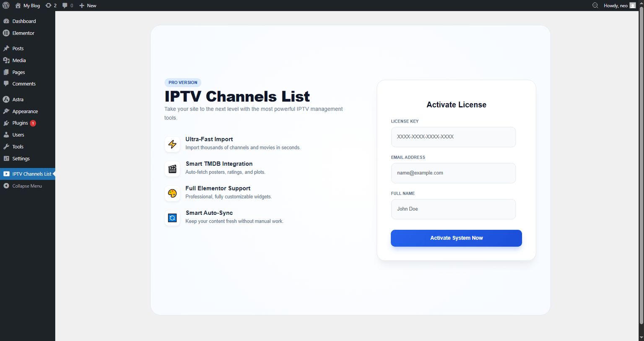Click the Media sidebar icon
Screen dimensions: 644x341
pos(6,60)
